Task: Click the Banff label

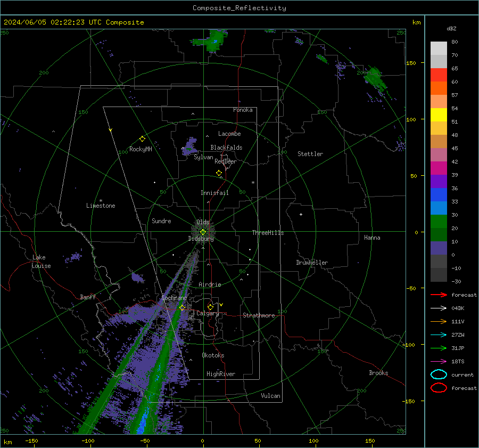Action: 88,297
